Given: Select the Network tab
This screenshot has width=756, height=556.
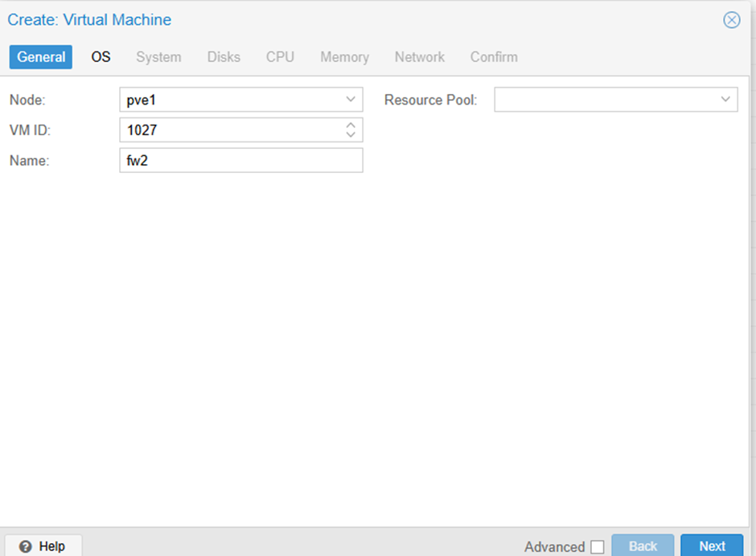Looking at the screenshot, I should point(419,57).
